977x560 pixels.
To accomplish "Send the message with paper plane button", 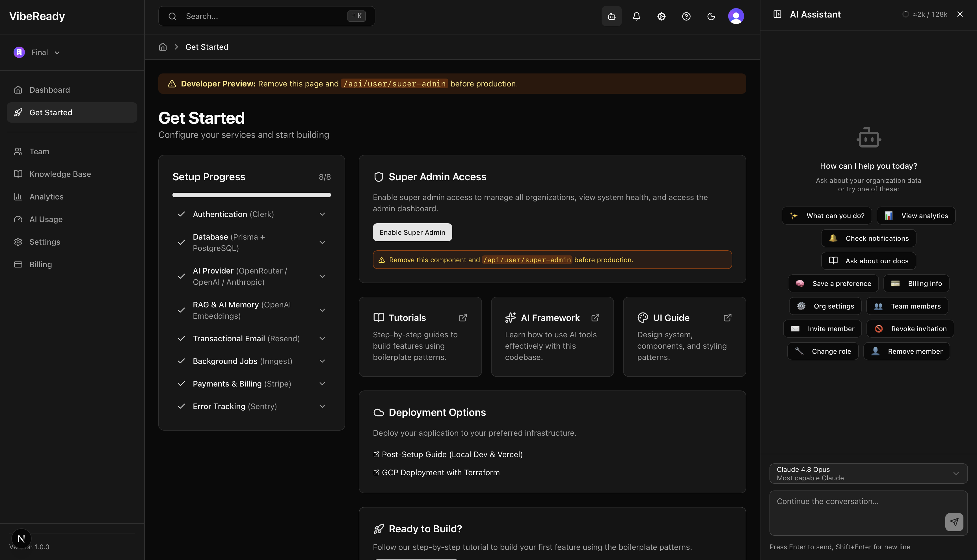I will (x=954, y=522).
